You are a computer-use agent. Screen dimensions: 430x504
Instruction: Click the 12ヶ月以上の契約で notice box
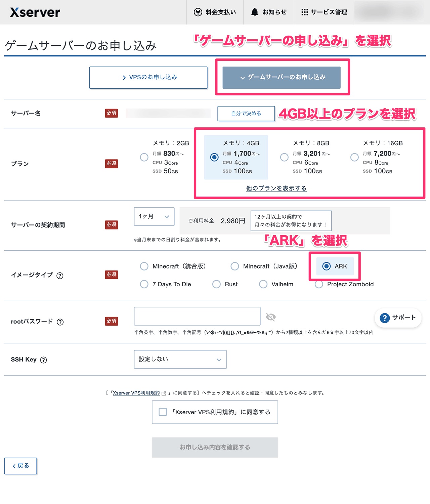(x=291, y=221)
